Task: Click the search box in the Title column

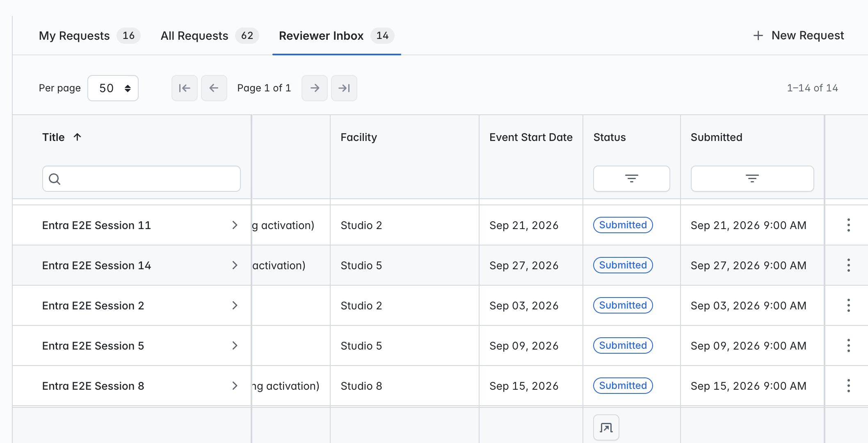Action: coord(142,179)
